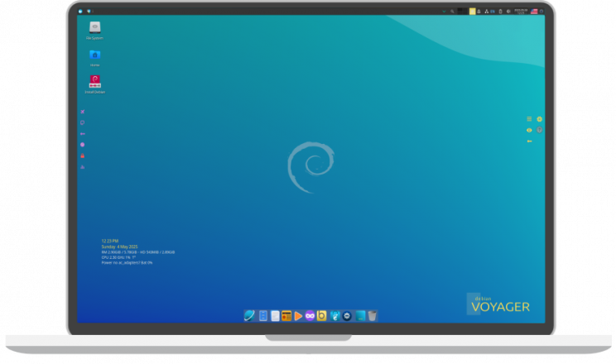This screenshot has width=616, height=364.
Task: Open the magnifier search in top panel
Action: tap(452, 12)
